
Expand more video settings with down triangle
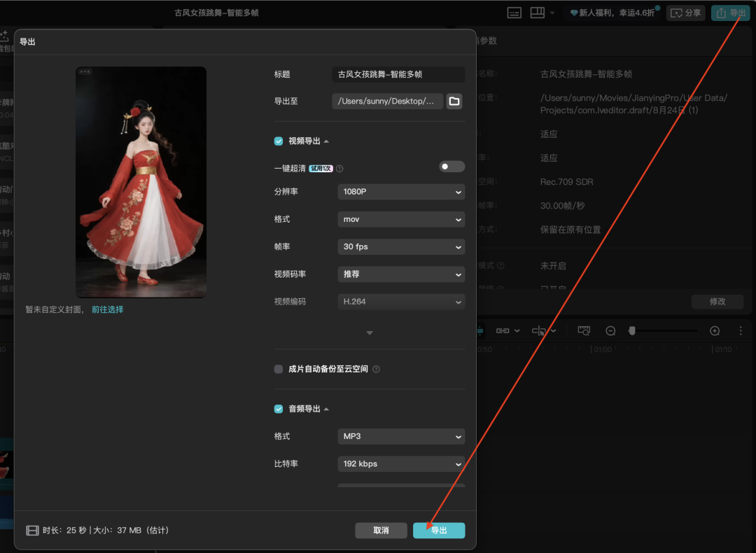click(370, 333)
